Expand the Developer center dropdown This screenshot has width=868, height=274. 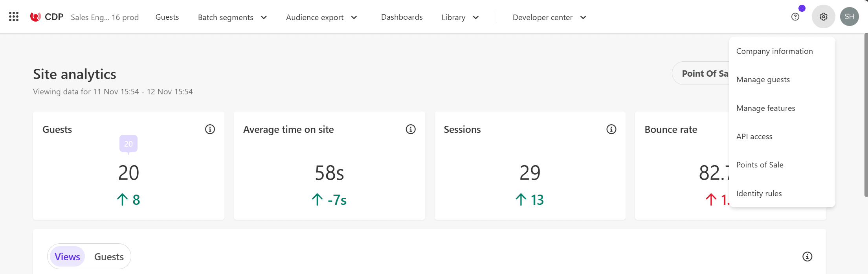pyautogui.click(x=550, y=17)
